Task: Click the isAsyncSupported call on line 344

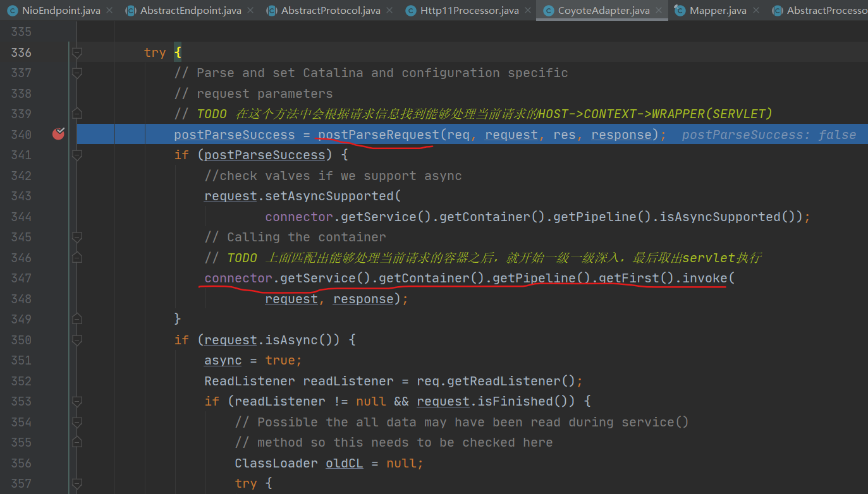Action: (x=721, y=217)
